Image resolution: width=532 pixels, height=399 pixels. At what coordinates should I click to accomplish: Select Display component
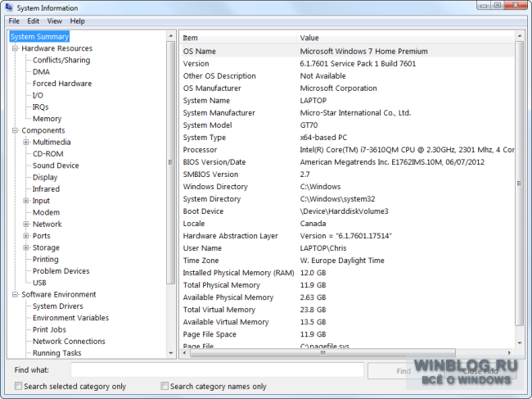click(45, 177)
